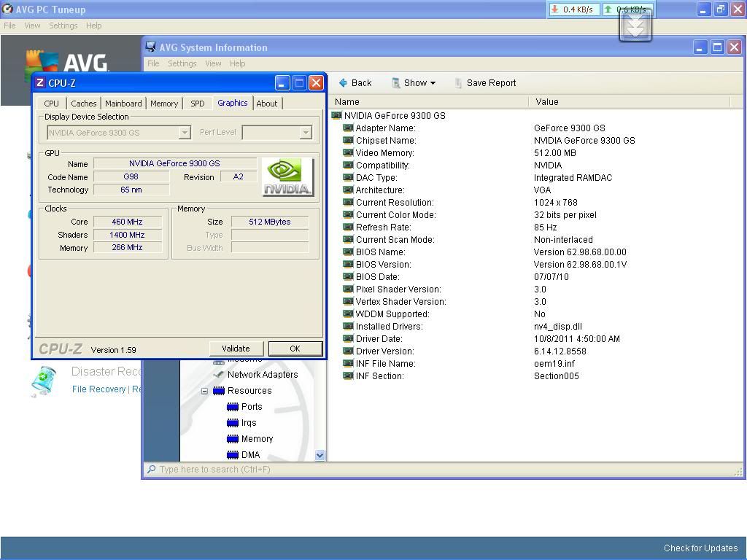Click the value Integrated RAMDAC
The width and height of the screenshot is (747, 560).
click(573, 178)
